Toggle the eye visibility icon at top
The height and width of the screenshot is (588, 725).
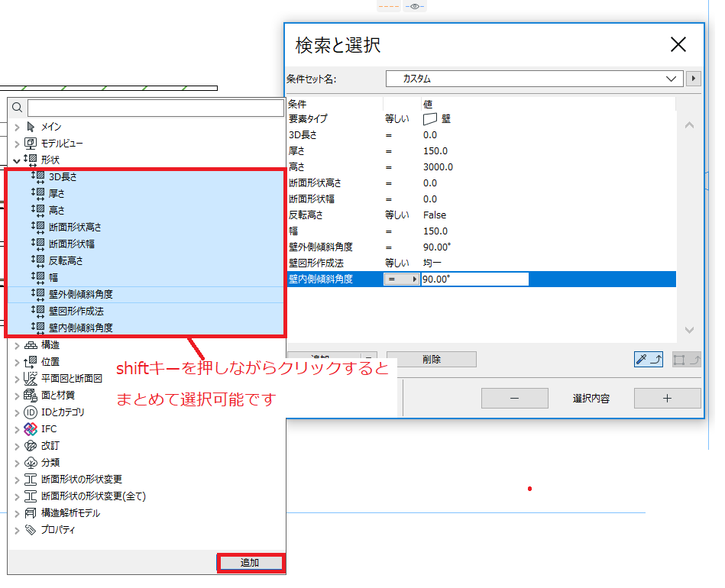[415, 6]
